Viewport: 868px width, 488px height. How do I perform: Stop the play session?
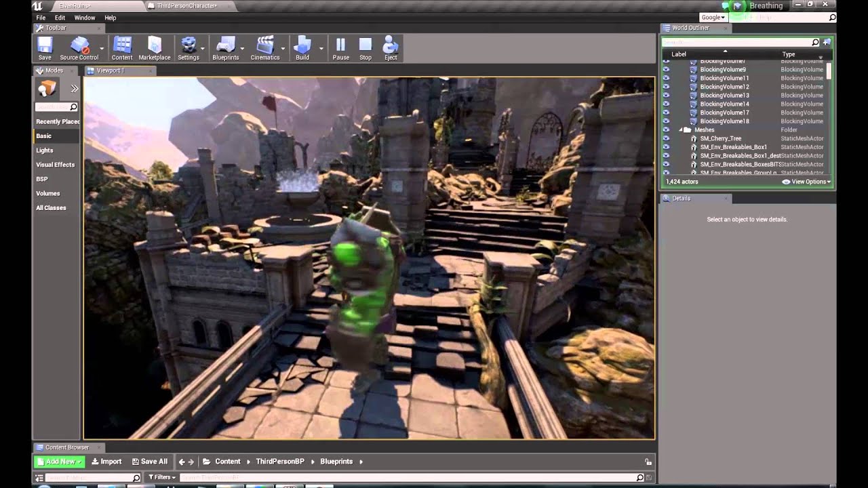click(366, 48)
